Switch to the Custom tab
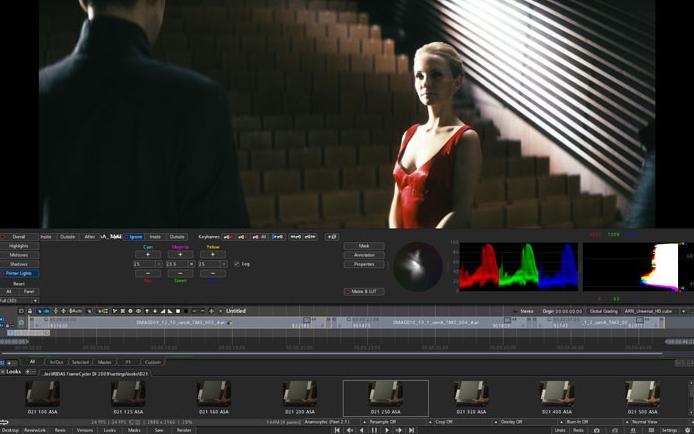Screen dimensions: 694x434 152,362
